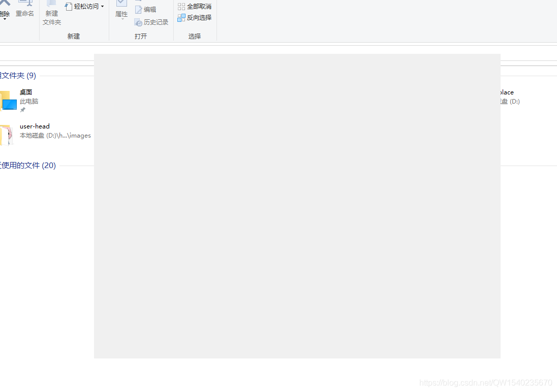Select the user-head folder icon
The image size is (557, 392).
(x=7, y=135)
